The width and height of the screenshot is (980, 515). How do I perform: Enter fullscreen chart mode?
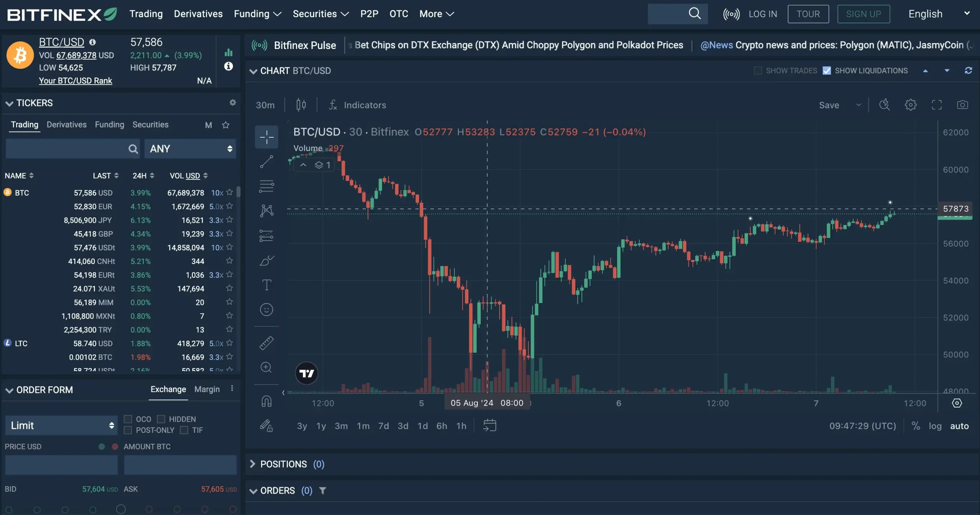click(937, 105)
